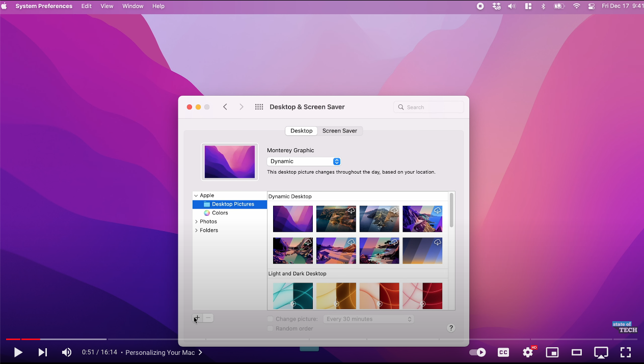Cast video via AirPlay icon
The height and width of the screenshot is (364, 644).
click(601, 352)
